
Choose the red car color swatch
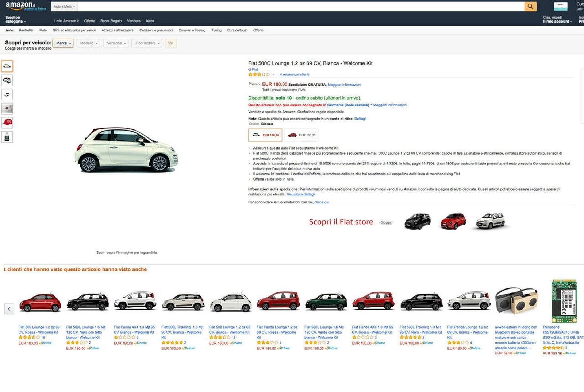301,135
